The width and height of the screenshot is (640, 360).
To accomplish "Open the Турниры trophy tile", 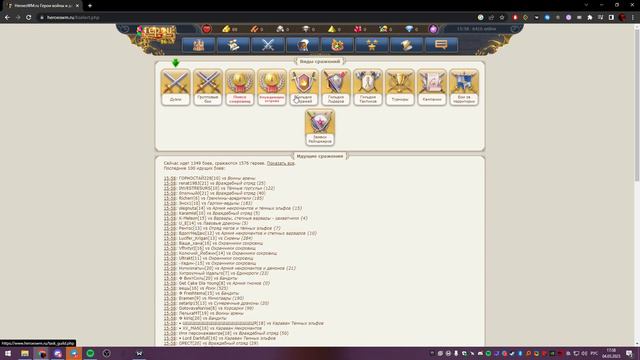I will (400, 87).
